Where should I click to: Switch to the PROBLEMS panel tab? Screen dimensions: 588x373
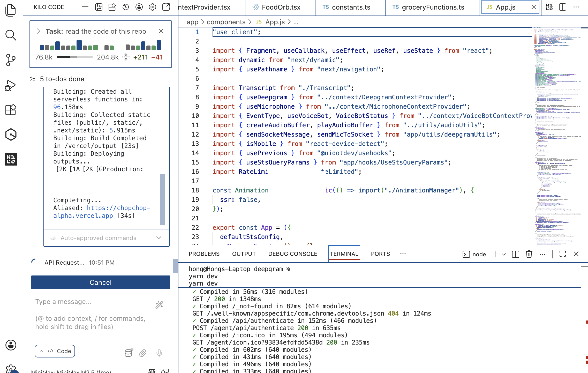click(204, 254)
